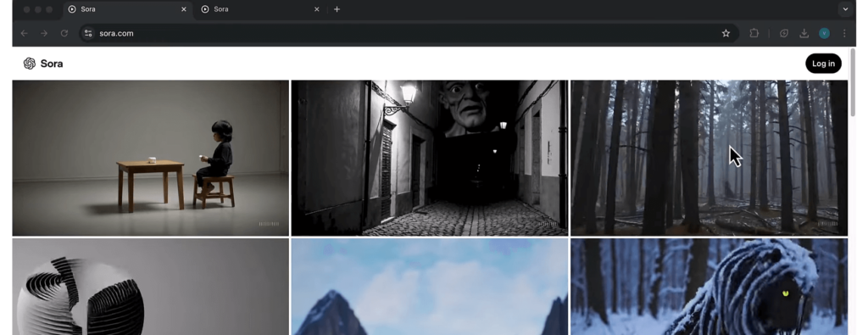The width and height of the screenshot is (868, 335).
Task: Open the site information icon in address bar
Action: pos(88,33)
